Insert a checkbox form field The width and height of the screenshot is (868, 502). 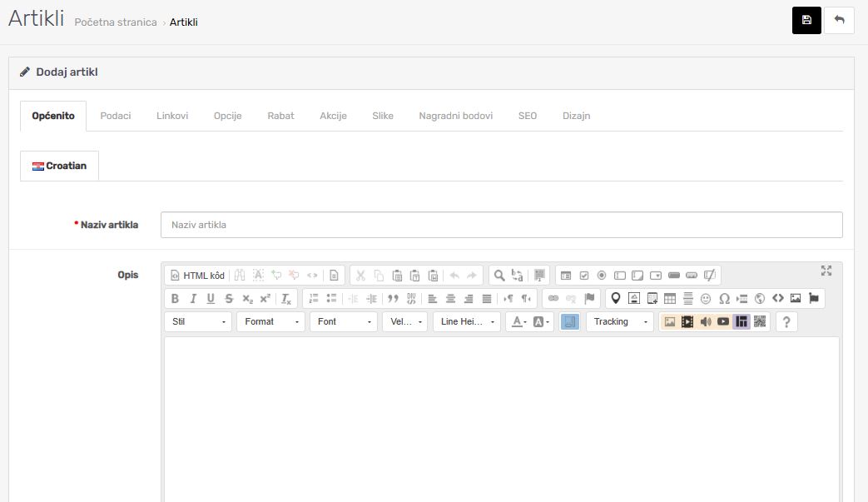tap(584, 275)
